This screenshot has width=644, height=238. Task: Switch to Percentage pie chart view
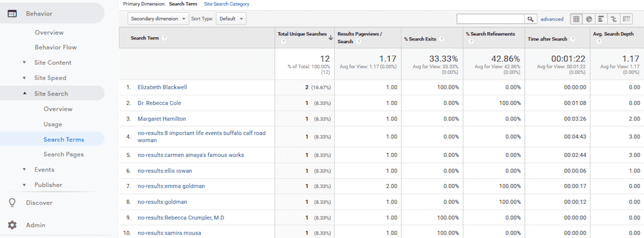(589, 19)
